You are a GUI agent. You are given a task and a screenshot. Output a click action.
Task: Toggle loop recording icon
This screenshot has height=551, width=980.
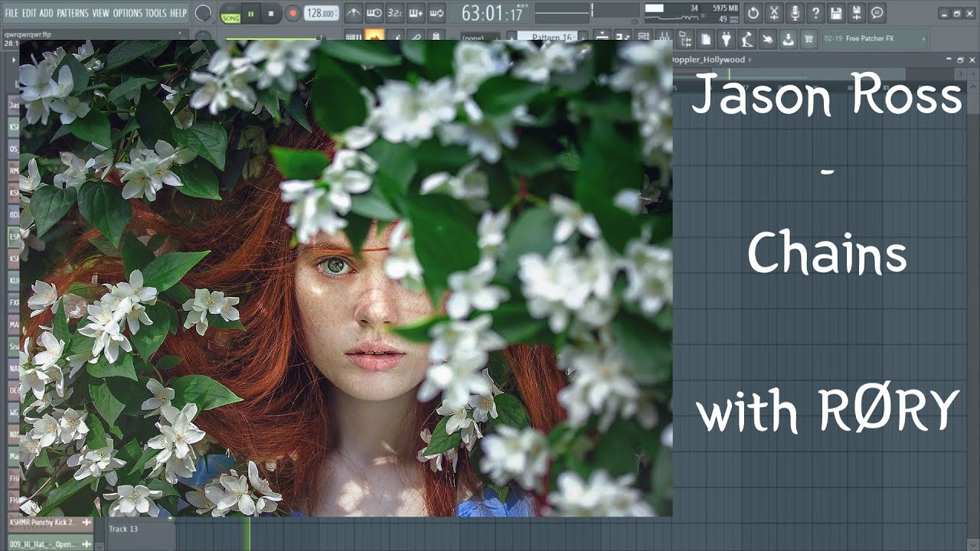click(436, 13)
